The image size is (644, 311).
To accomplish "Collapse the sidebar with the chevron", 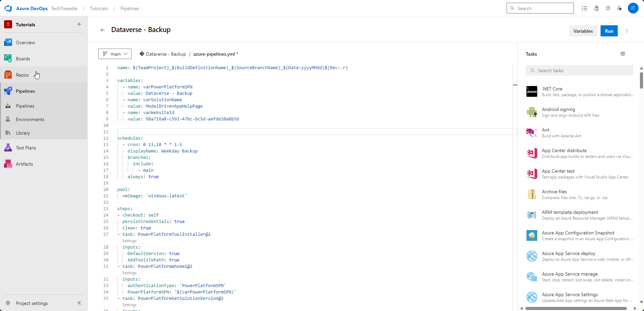I will tap(79, 303).
